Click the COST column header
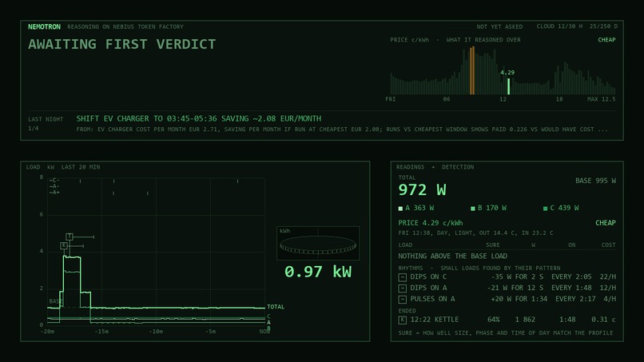The image size is (644, 362). 608,245
